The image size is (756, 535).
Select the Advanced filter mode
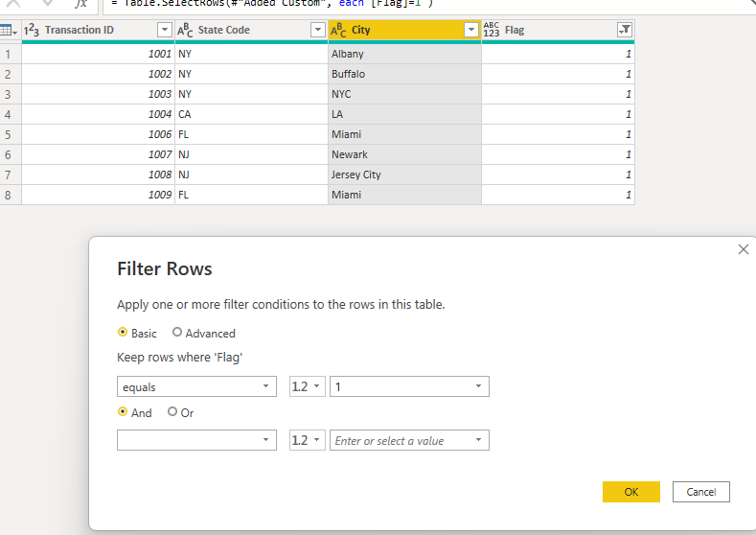point(177,333)
